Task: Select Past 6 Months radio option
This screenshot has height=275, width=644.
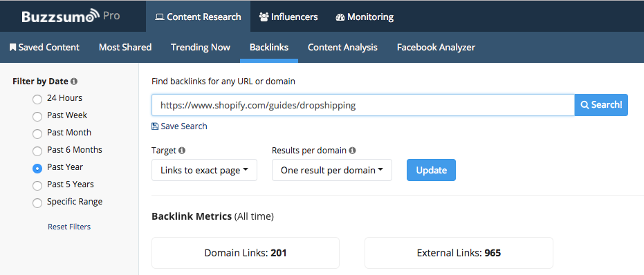Action: tap(37, 151)
